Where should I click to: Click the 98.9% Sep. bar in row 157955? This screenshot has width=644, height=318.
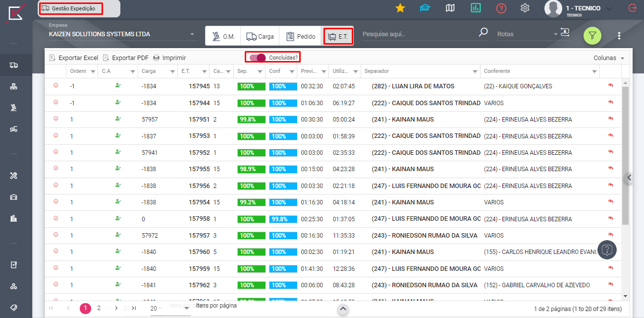click(x=251, y=169)
